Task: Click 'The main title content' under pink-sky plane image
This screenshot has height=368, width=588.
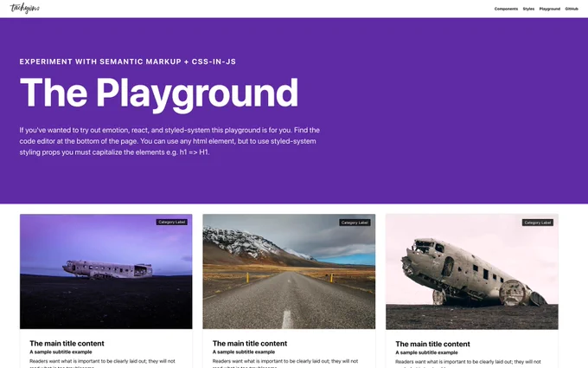Action: pos(432,344)
